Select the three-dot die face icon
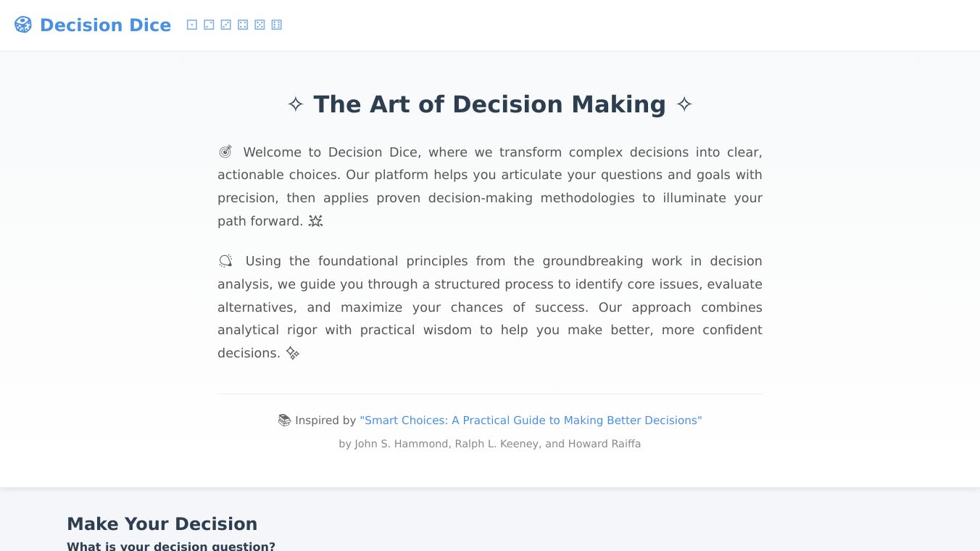Screen dimensions: 980x551 pos(225,25)
